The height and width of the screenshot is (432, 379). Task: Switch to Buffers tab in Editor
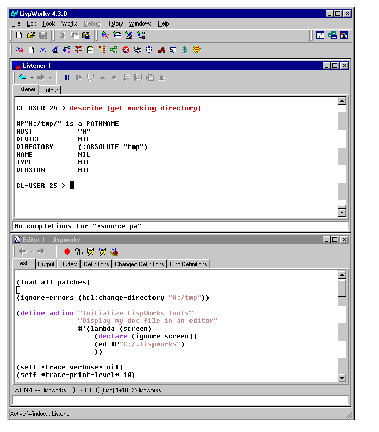tap(69, 264)
